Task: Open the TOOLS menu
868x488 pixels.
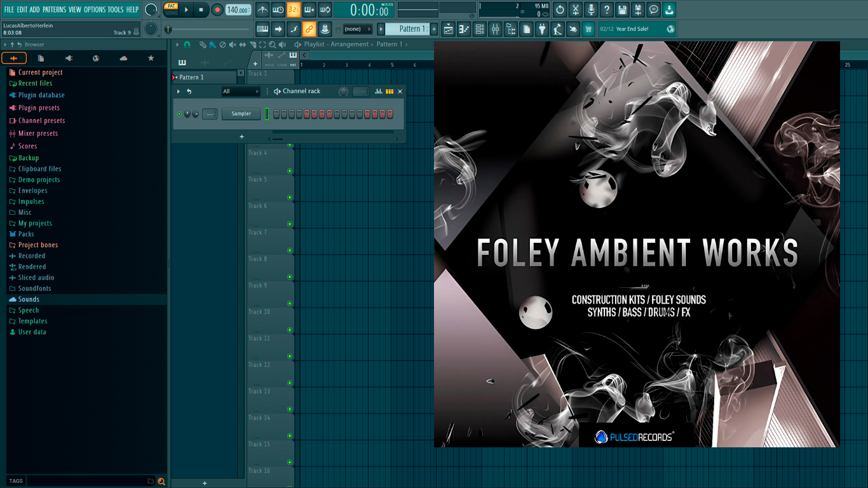Action: 116,10
